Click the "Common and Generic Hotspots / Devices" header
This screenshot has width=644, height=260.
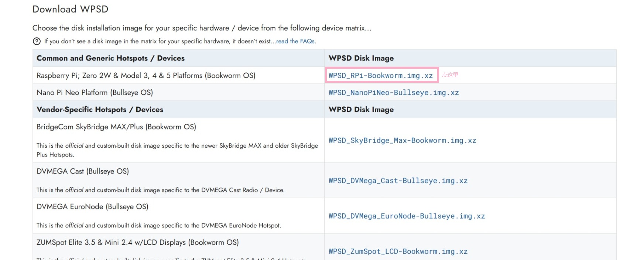[x=110, y=58]
